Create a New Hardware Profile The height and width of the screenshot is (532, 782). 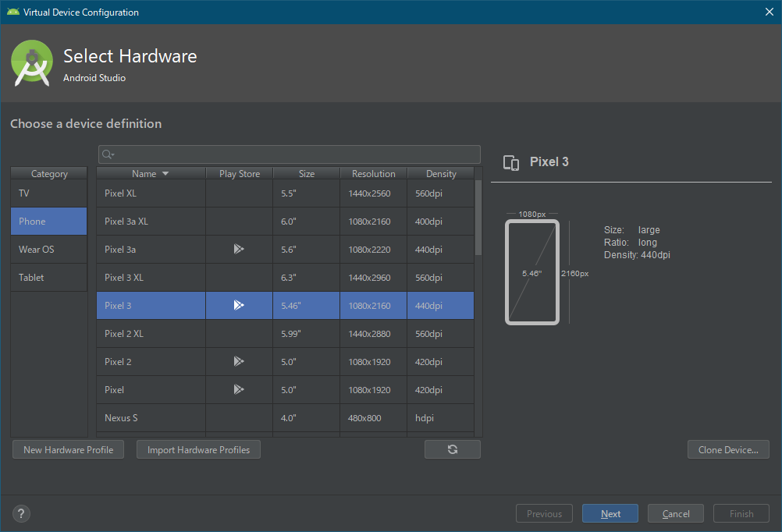pyautogui.click(x=68, y=449)
